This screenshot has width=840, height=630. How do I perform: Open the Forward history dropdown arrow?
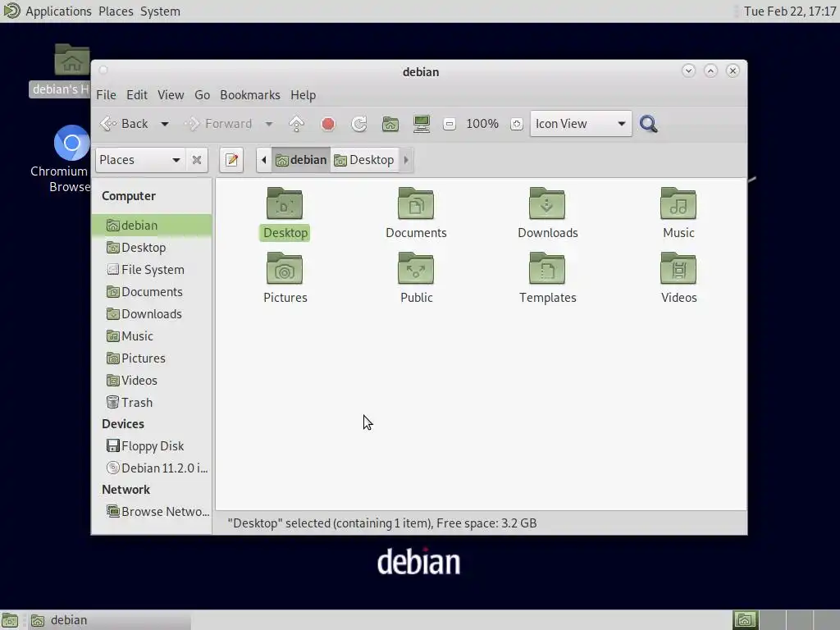coord(269,124)
